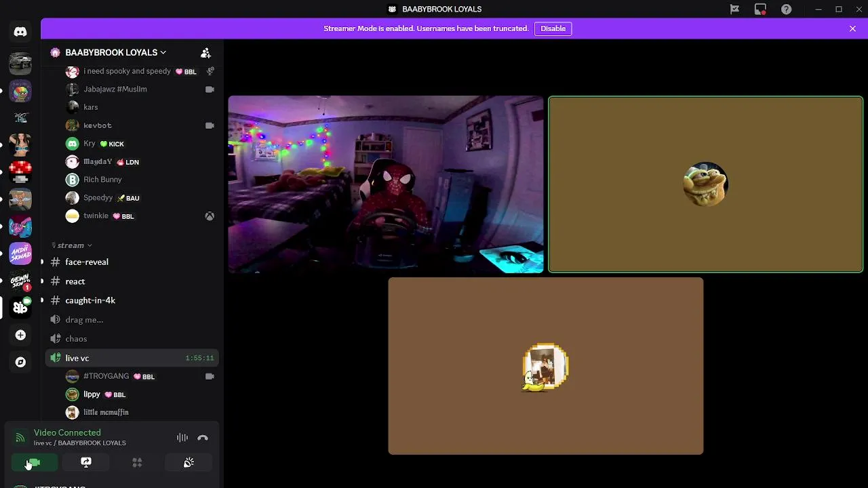Open the GEWN SKWAD server with notification badge
This screenshot has width=868, height=488.
click(x=20, y=281)
